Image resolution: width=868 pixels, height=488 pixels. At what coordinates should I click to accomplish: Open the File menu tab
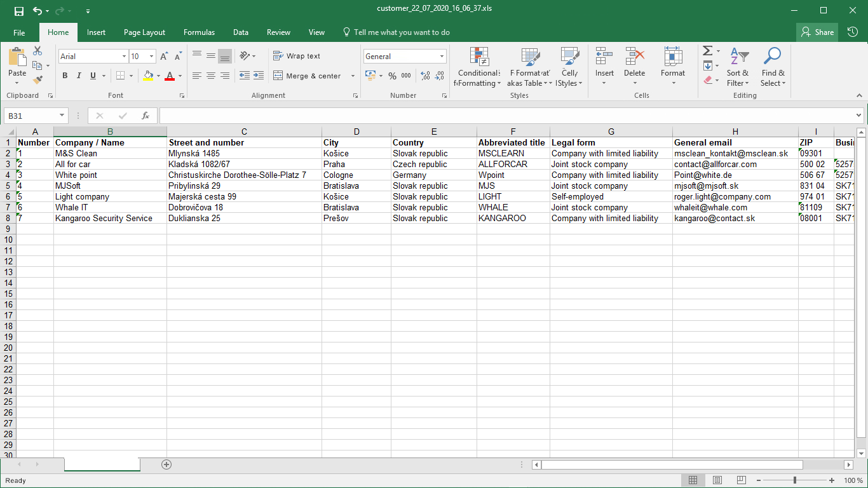[x=19, y=32]
